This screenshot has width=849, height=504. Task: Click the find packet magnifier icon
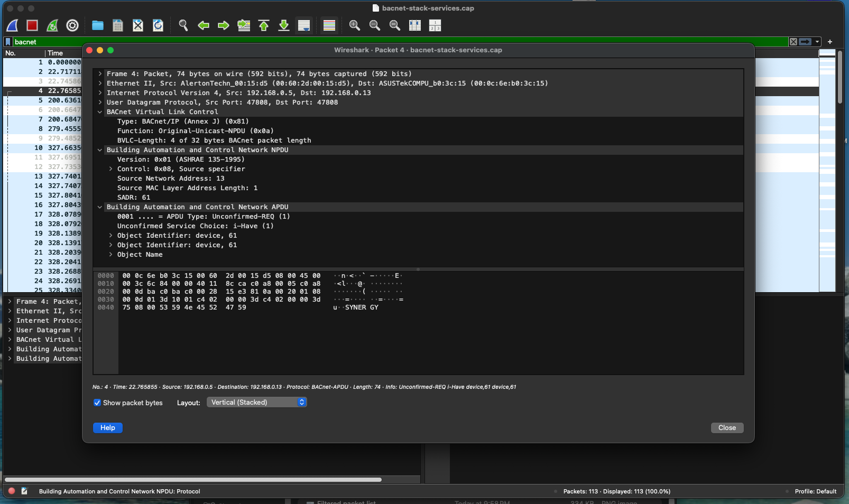(183, 25)
